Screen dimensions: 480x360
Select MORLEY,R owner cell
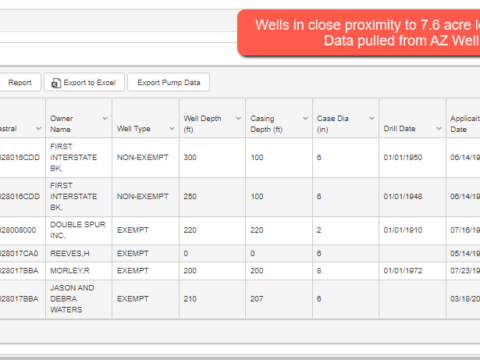tap(79, 271)
